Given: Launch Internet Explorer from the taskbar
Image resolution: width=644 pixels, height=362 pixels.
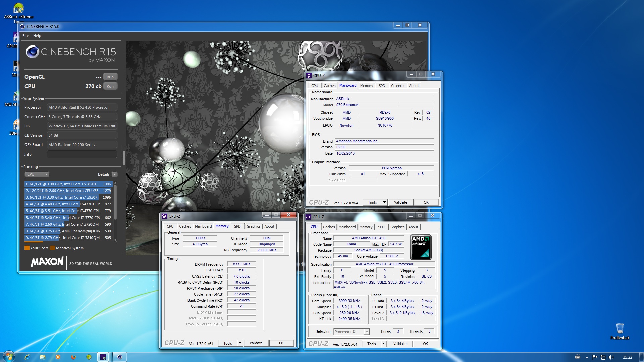Looking at the screenshot, I should (27, 357).
